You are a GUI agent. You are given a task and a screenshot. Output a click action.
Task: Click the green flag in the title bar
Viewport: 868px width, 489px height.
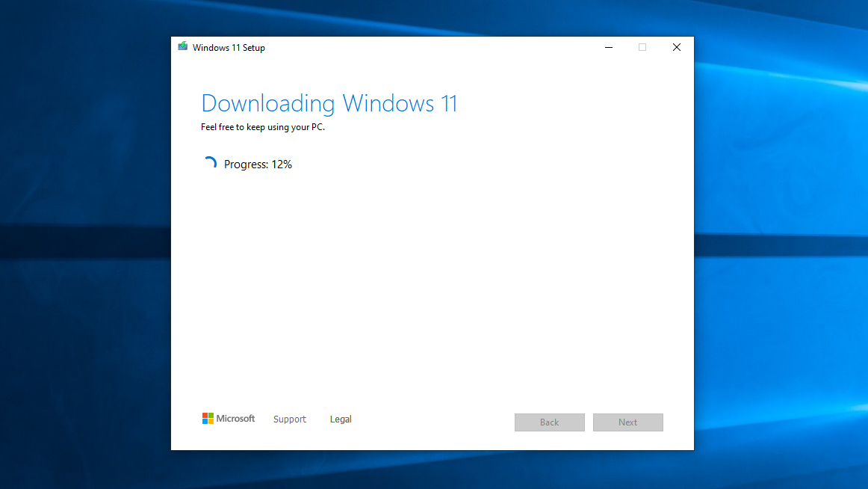pyautogui.click(x=182, y=46)
